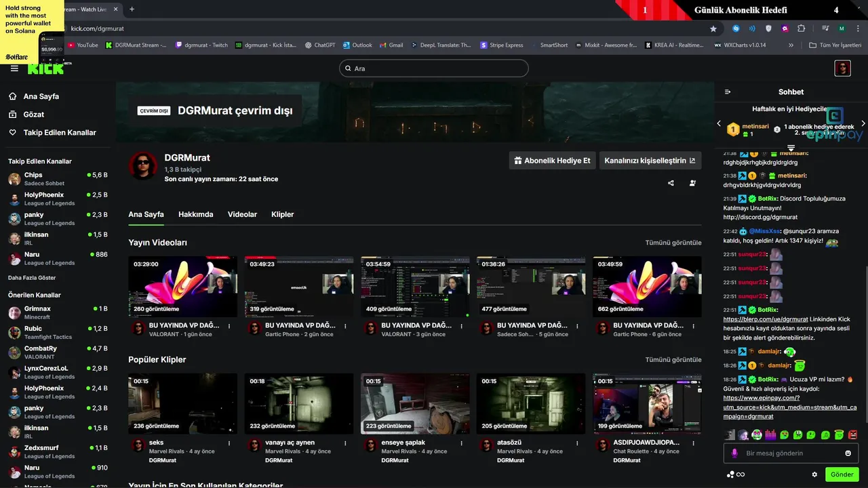Collapse the Sohbet chat panel icon
This screenshot has width=868, height=488.
[728, 92]
